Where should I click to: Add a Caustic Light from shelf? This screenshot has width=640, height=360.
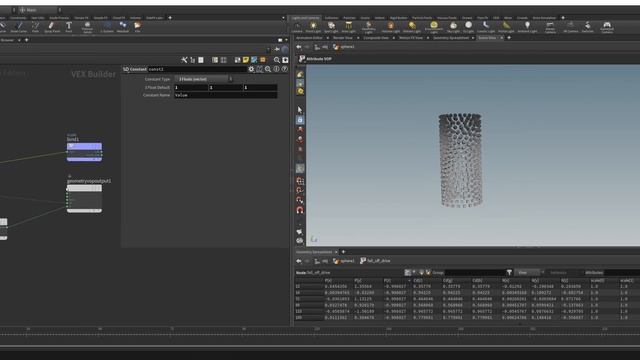486,27
